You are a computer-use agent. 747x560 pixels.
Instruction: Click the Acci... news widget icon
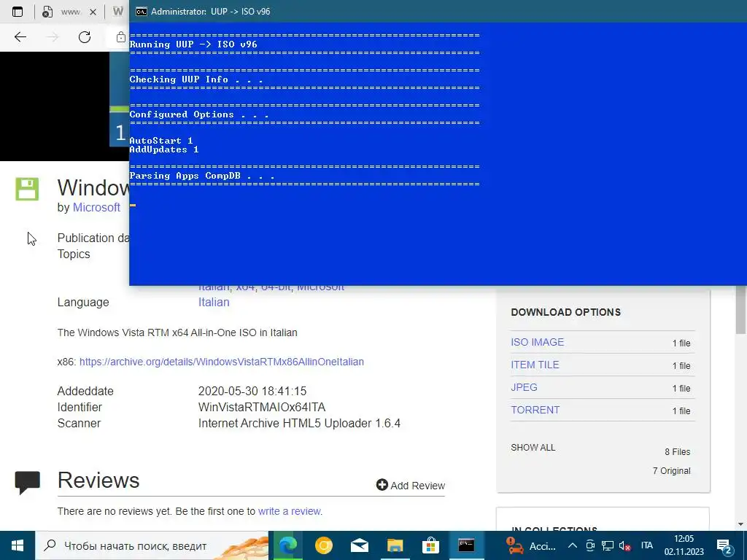pos(514,545)
